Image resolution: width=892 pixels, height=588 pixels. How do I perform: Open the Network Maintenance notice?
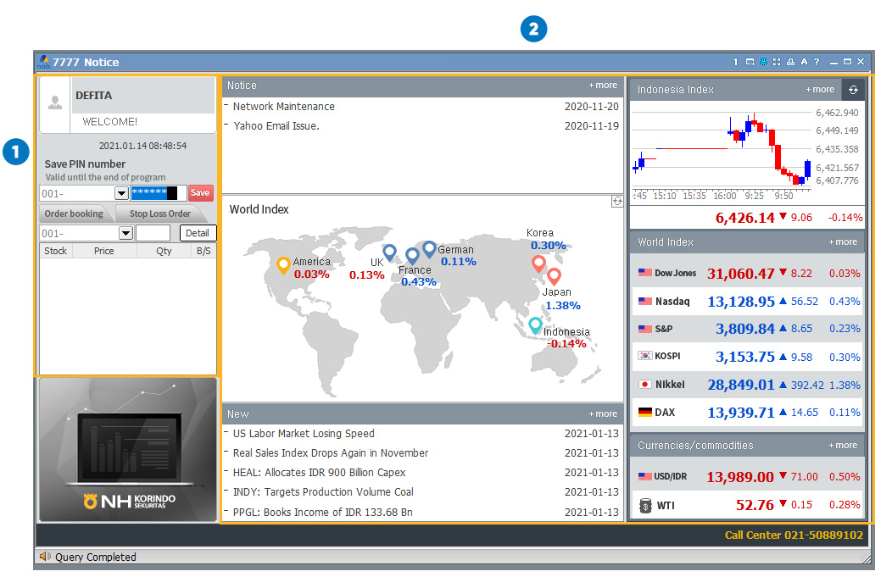pos(283,107)
